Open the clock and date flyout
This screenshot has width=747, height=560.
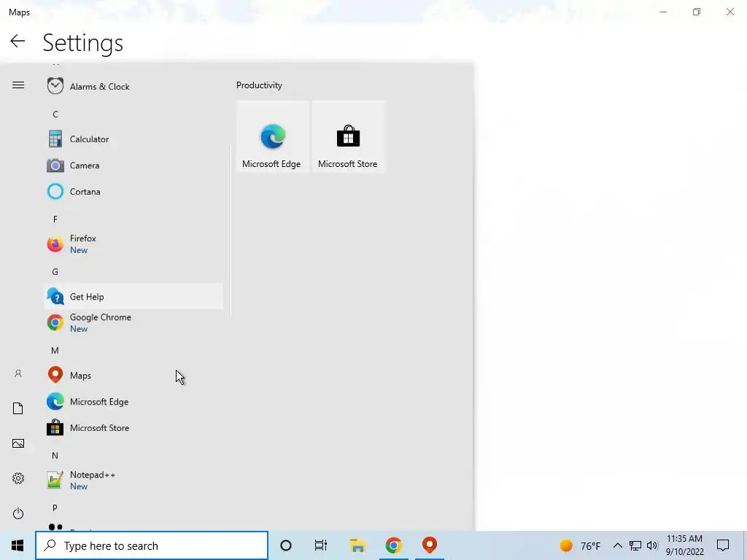point(684,545)
